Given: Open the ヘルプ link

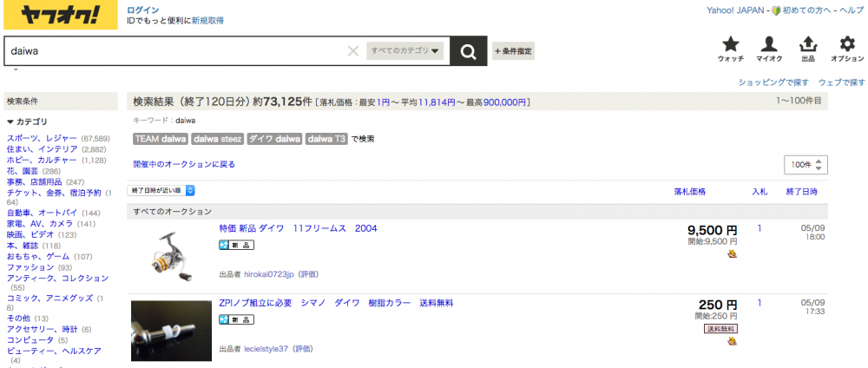Looking at the screenshot, I should [x=852, y=10].
